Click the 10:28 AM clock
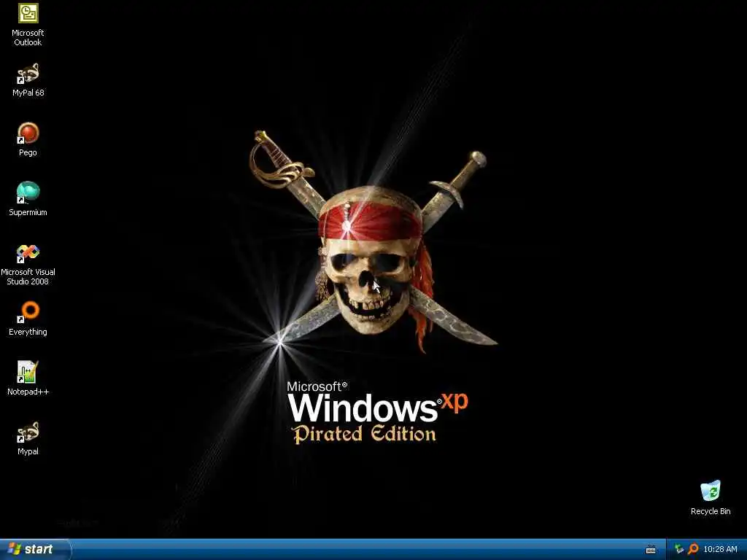The image size is (747, 560). pyautogui.click(x=720, y=549)
